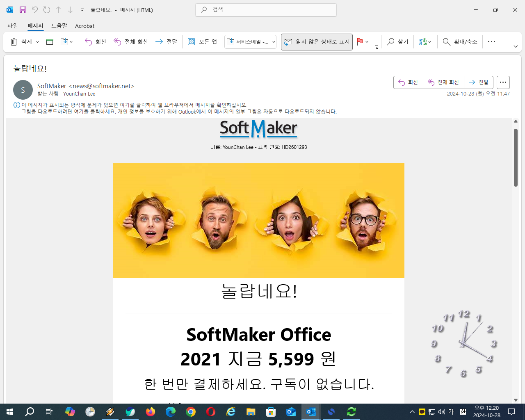Click the scrollbar up arrow
The height and width of the screenshot is (420, 525).
pos(516,121)
